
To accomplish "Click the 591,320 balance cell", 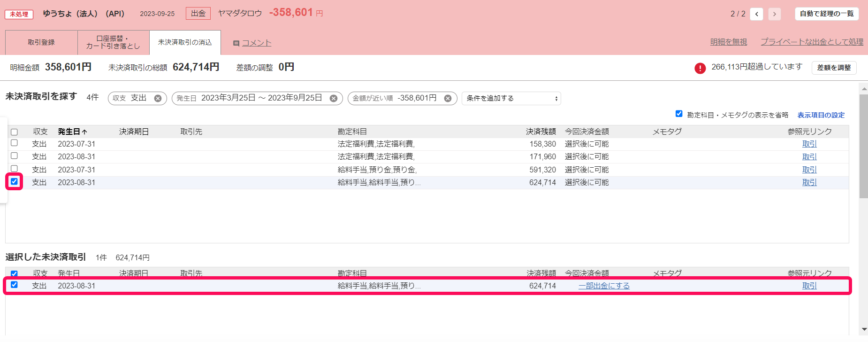I will [x=542, y=170].
